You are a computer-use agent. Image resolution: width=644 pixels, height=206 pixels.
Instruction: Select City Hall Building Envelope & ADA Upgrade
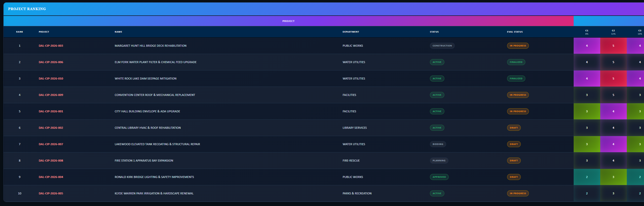point(147,111)
